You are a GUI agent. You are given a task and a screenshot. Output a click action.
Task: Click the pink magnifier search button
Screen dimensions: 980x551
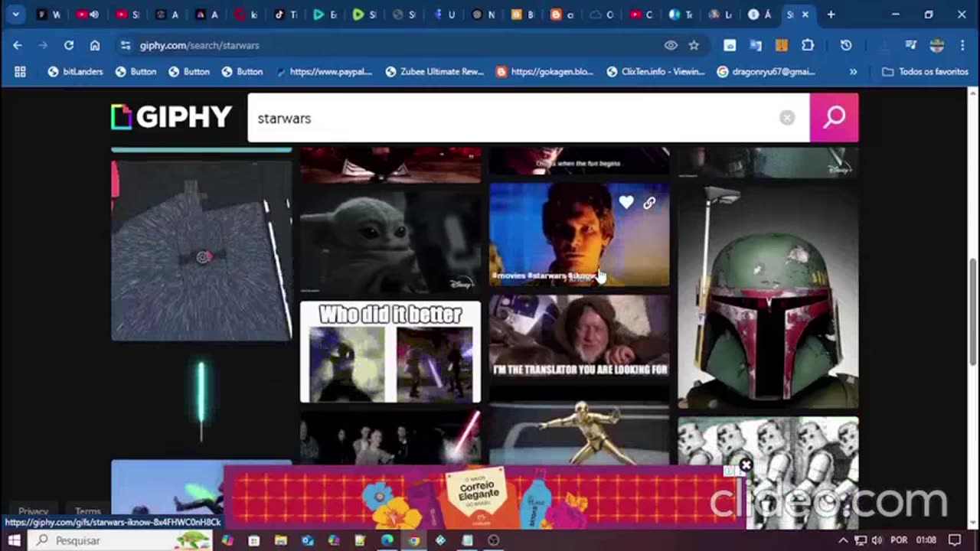[x=834, y=118]
